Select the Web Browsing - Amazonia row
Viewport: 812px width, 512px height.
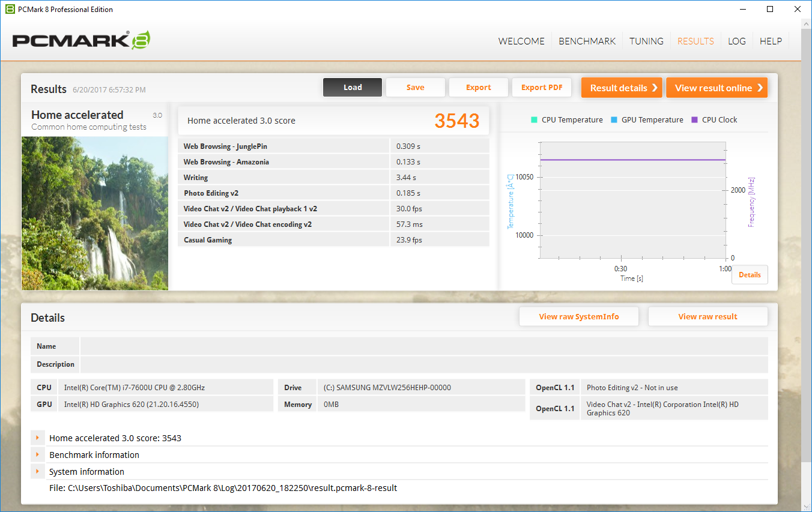coord(333,161)
